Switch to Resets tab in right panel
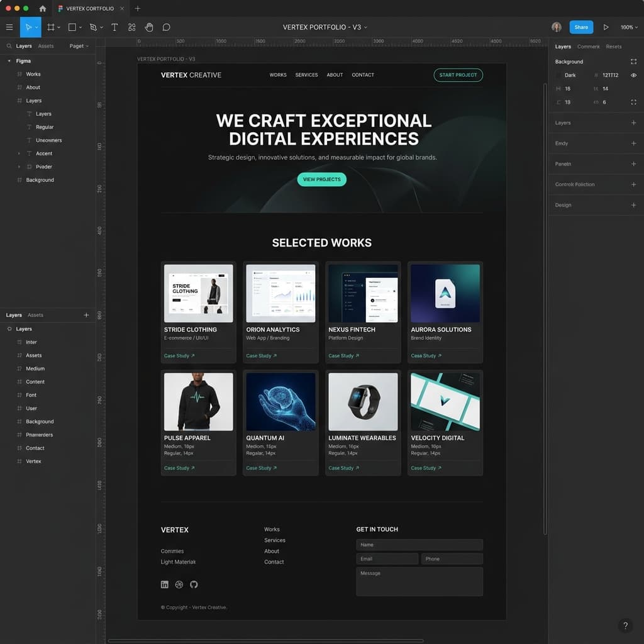The width and height of the screenshot is (644, 644). click(614, 47)
